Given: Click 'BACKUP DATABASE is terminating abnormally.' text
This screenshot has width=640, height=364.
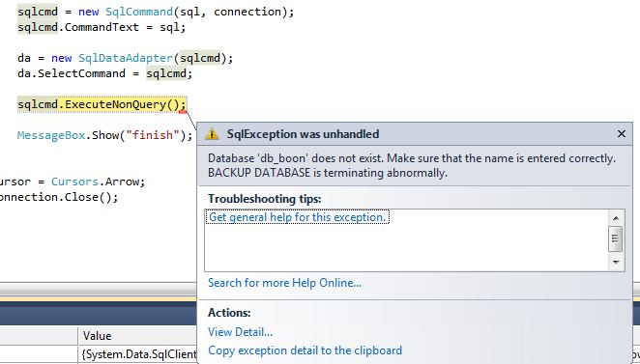Looking at the screenshot, I should [x=328, y=173].
